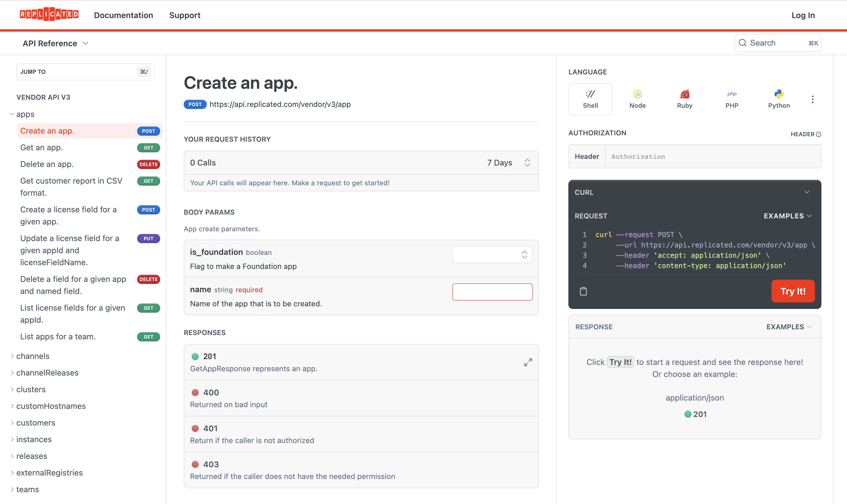Expand the API Reference dropdown menu

tap(55, 43)
